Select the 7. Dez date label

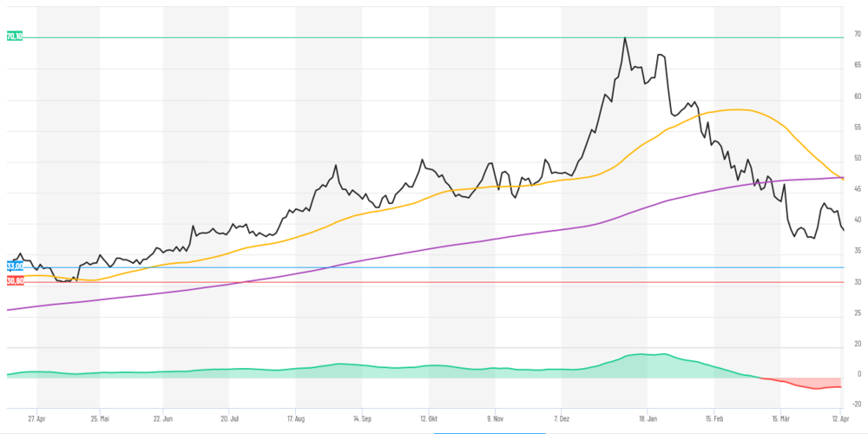click(561, 418)
